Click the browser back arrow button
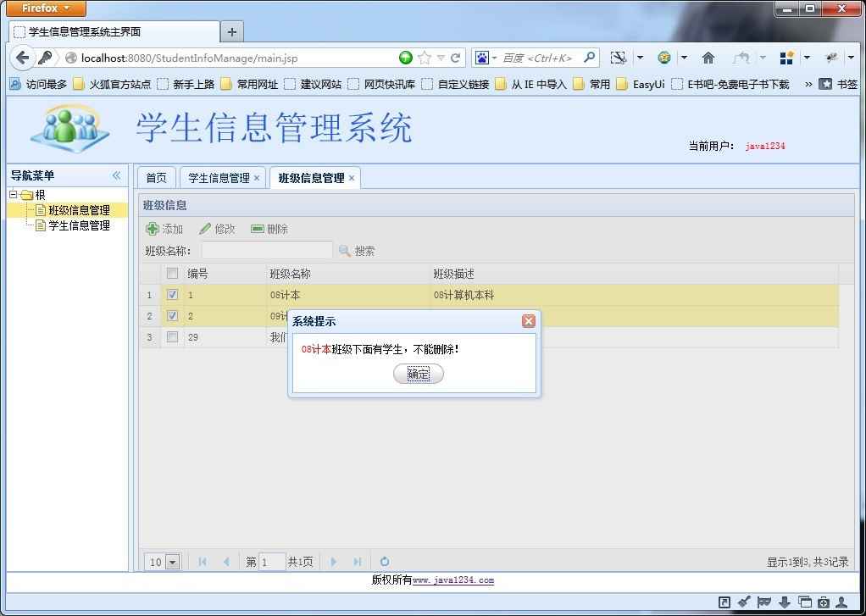 (22, 58)
